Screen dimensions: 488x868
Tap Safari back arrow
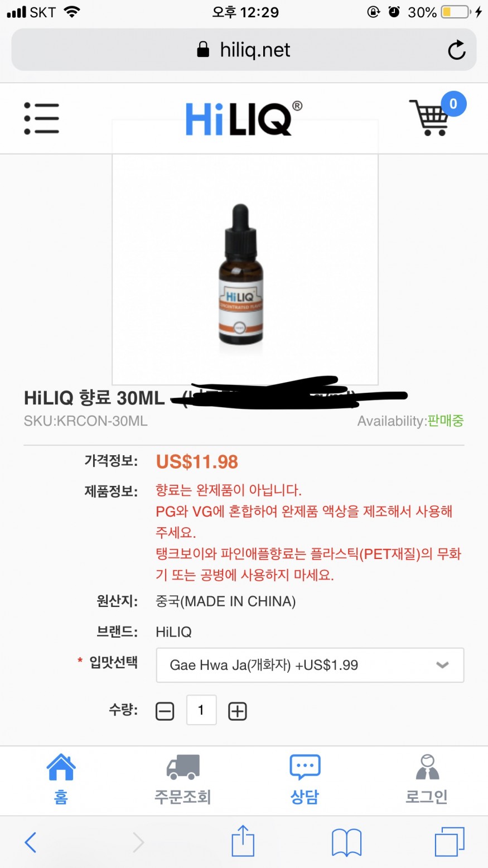coord(31,842)
